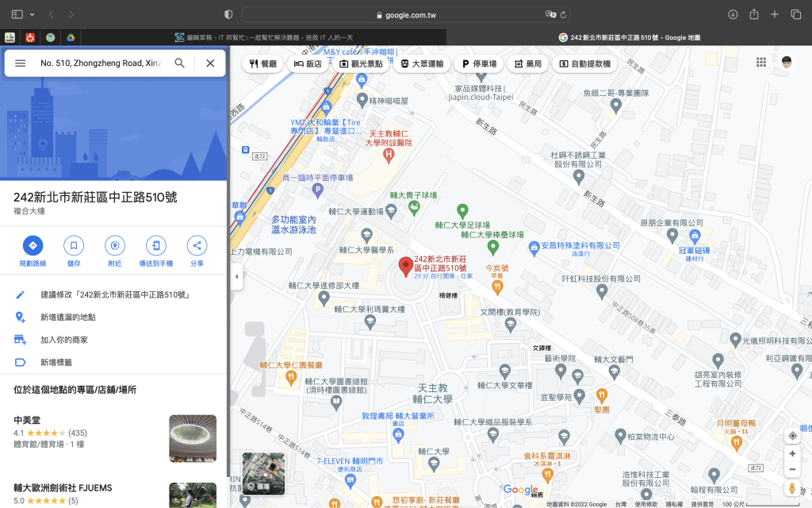Reload the page
This screenshot has height=508, width=812.
tap(564, 15)
